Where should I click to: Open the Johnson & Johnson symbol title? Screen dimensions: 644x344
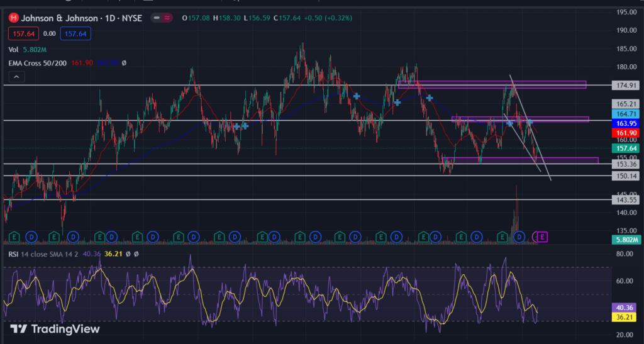81,18
